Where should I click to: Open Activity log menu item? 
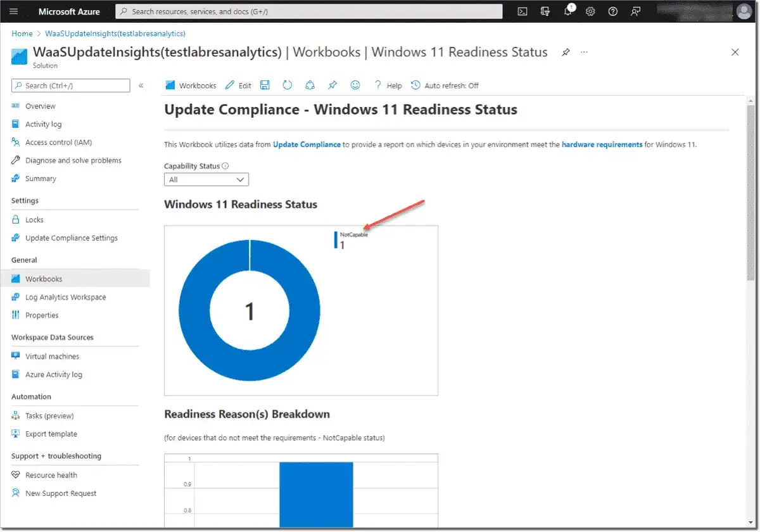tap(43, 124)
